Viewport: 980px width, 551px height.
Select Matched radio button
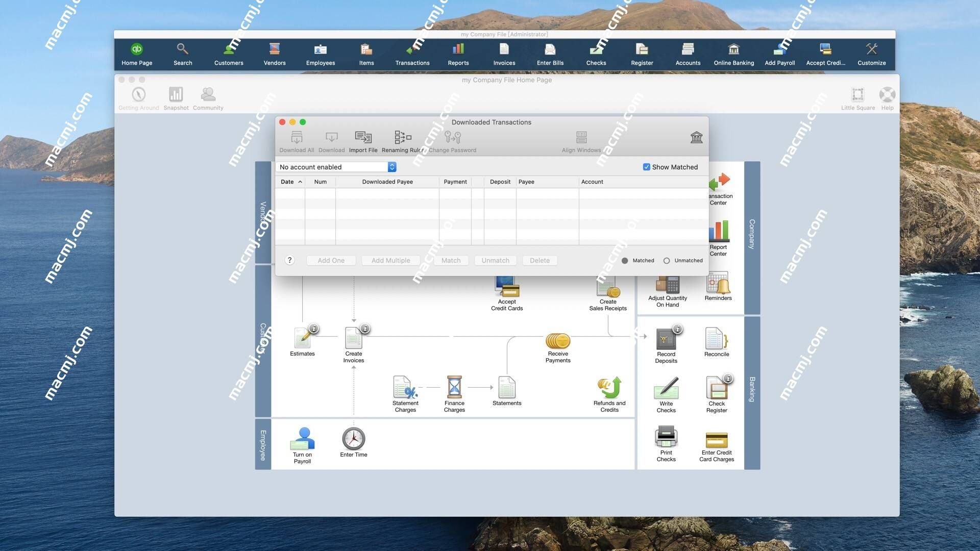click(625, 260)
